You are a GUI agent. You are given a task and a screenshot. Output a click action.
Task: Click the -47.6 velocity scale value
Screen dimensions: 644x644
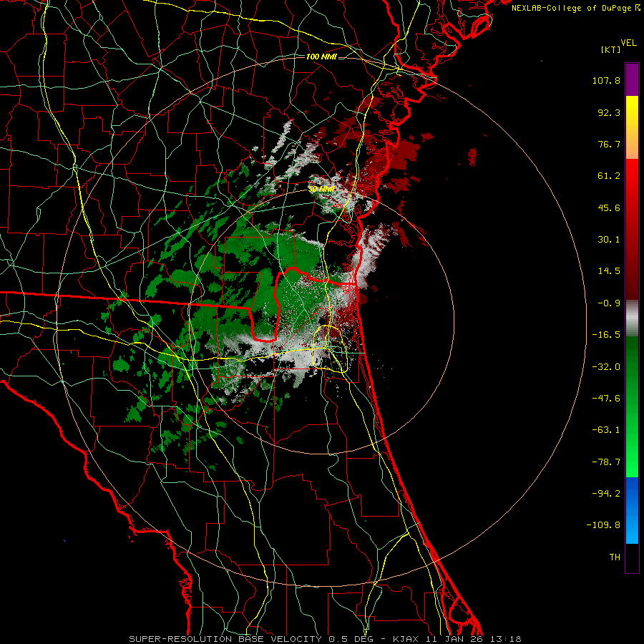(x=606, y=399)
